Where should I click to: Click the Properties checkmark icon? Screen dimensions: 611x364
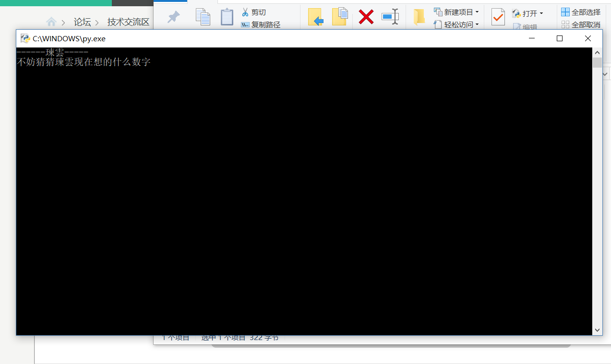(x=498, y=17)
